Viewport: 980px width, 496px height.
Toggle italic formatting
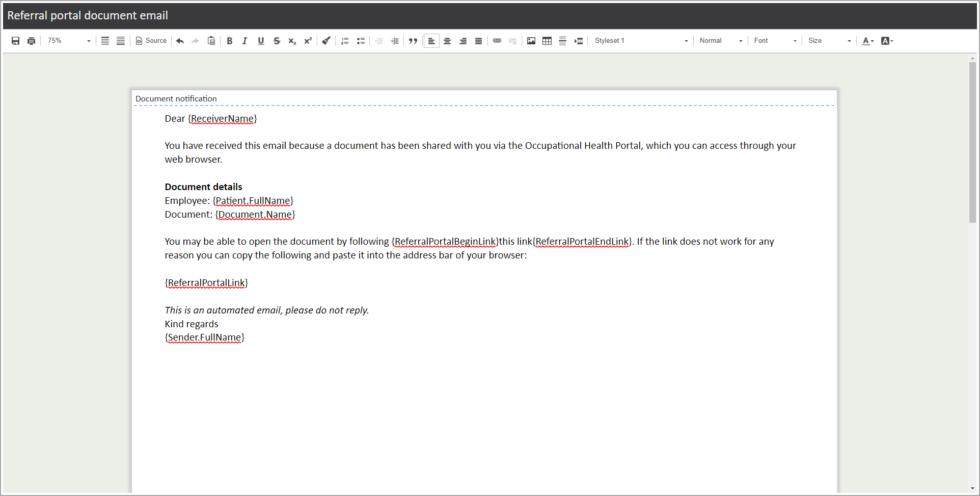[x=245, y=41]
